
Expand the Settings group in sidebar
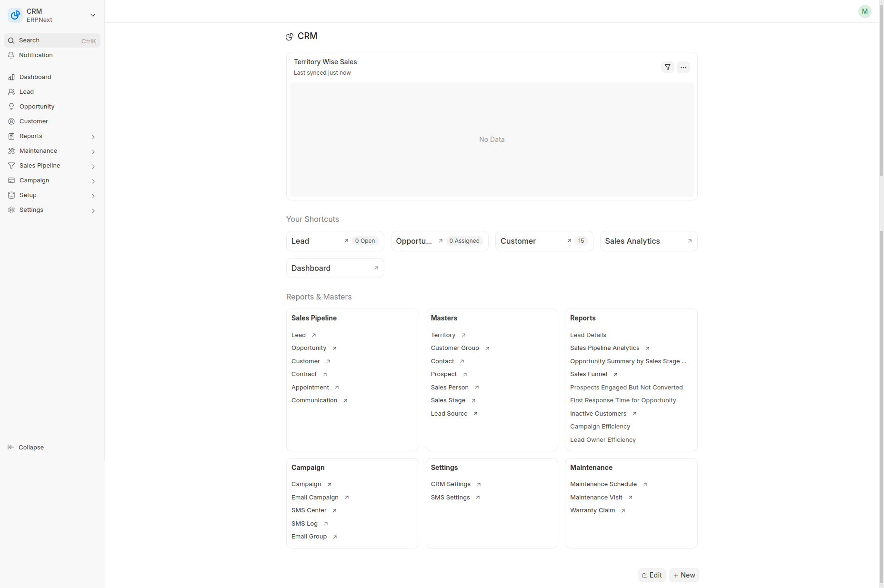93,210
